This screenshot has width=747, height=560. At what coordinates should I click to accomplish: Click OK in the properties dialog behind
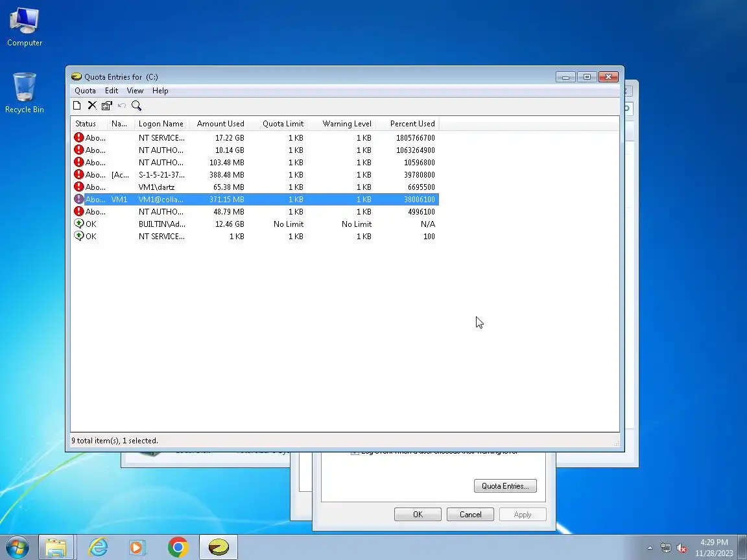click(418, 514)
